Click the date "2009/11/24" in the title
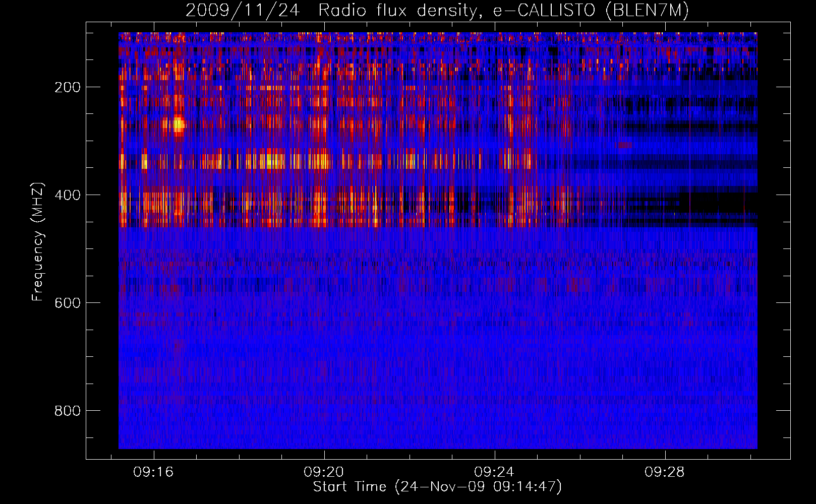The width and height of the screenshot is (816, 504). pyautogui.click(x=244, y=11)
